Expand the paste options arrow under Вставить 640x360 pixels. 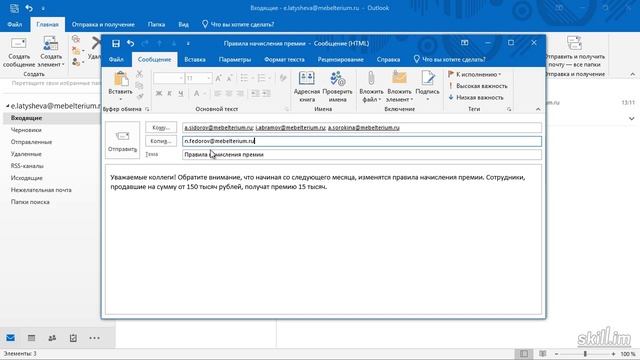(x=120, y=100)
